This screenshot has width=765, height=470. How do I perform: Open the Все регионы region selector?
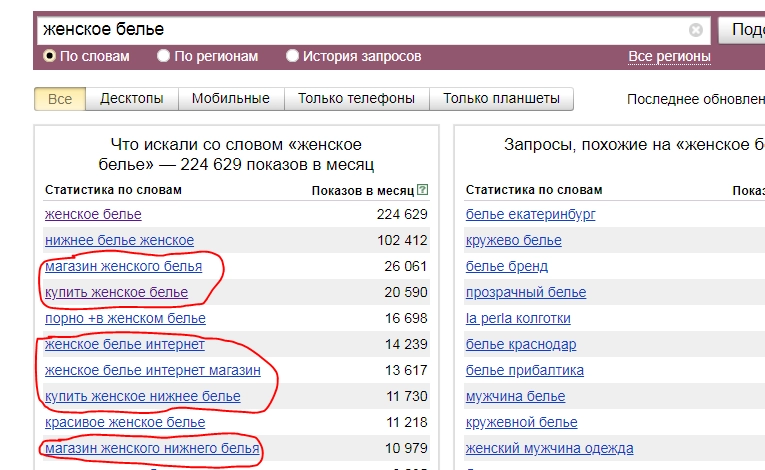pos(669,57)
